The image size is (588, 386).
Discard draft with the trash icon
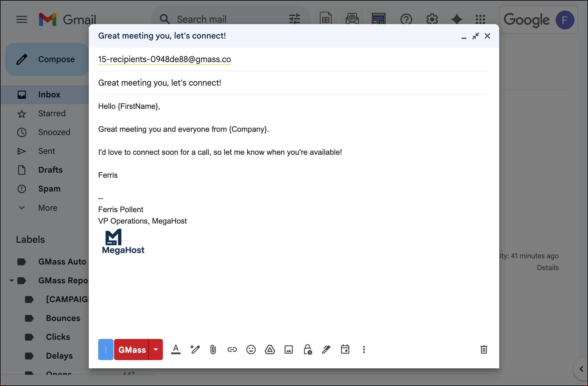pyautogui.click(x=484, y=350)
